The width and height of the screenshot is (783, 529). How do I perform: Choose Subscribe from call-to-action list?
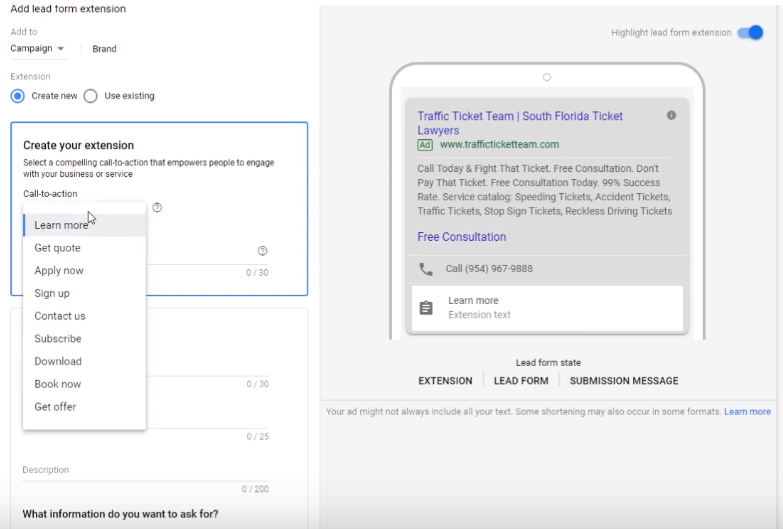click(x=84, y=339)
